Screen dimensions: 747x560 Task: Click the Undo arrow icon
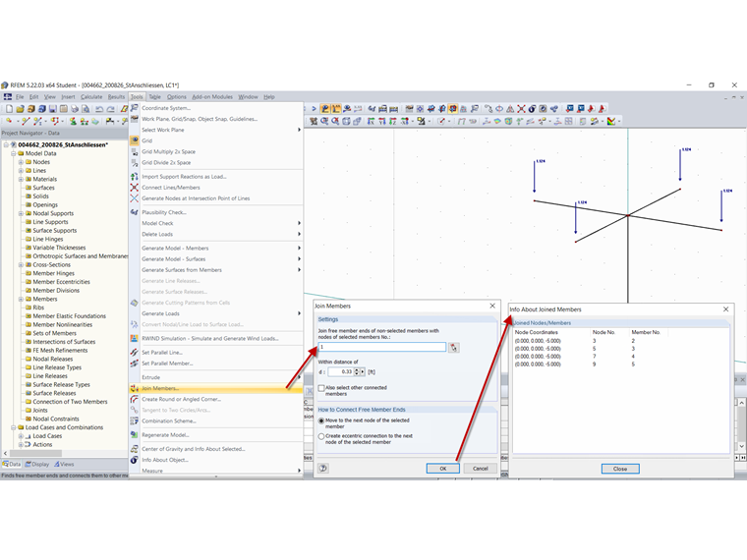click(99, 109)
